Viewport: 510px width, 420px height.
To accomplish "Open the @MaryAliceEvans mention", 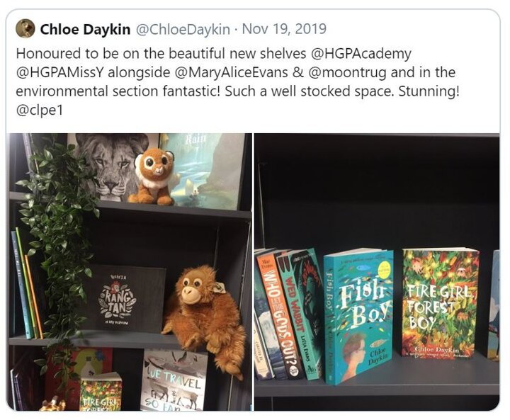I will (x=231, y=72).
